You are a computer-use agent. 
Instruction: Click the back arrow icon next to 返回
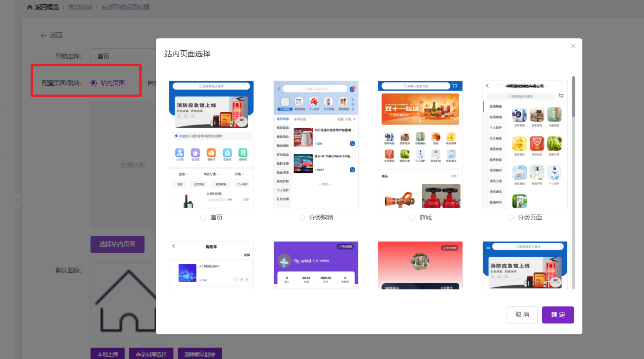pos(44,36)
